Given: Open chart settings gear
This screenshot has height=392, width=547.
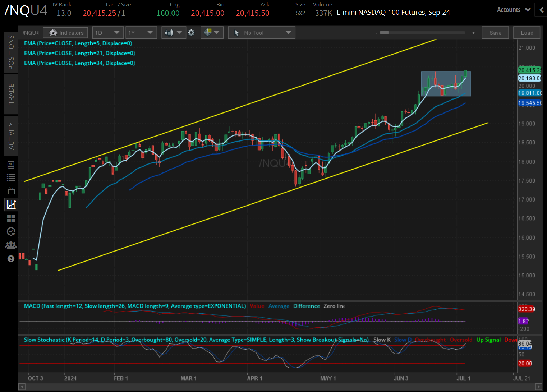Looking at the screenshot, I should (191, 33).
